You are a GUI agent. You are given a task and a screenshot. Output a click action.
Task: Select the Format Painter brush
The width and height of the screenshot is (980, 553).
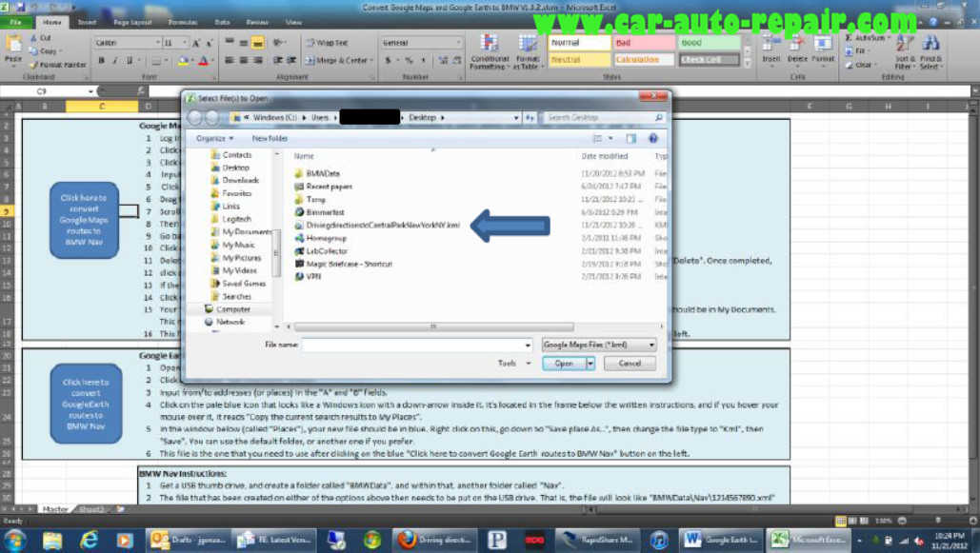pyautogui.click(x=33, y=65)
